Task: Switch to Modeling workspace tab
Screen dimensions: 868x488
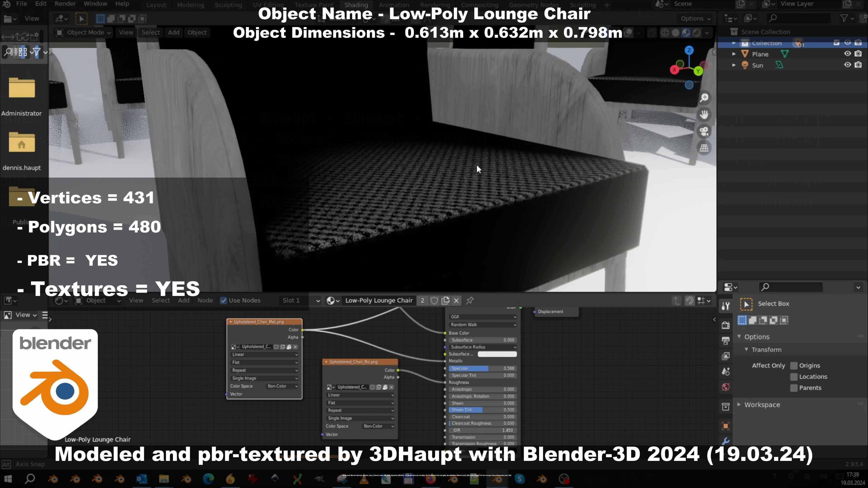Action: tap(190, 5)
